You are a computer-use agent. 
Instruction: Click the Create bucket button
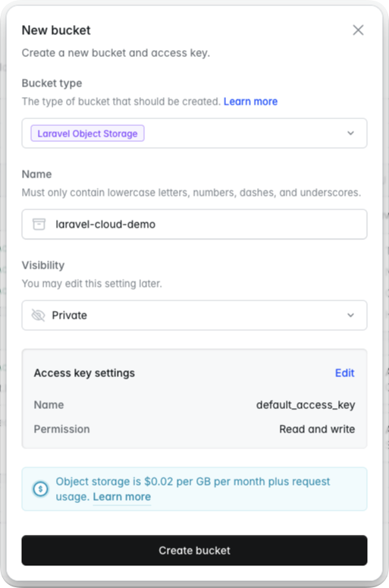click(194, 551)
